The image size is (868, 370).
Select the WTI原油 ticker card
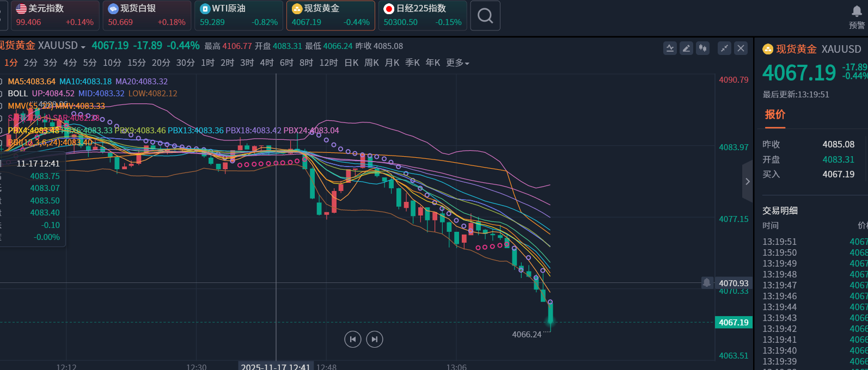[239, 15]
